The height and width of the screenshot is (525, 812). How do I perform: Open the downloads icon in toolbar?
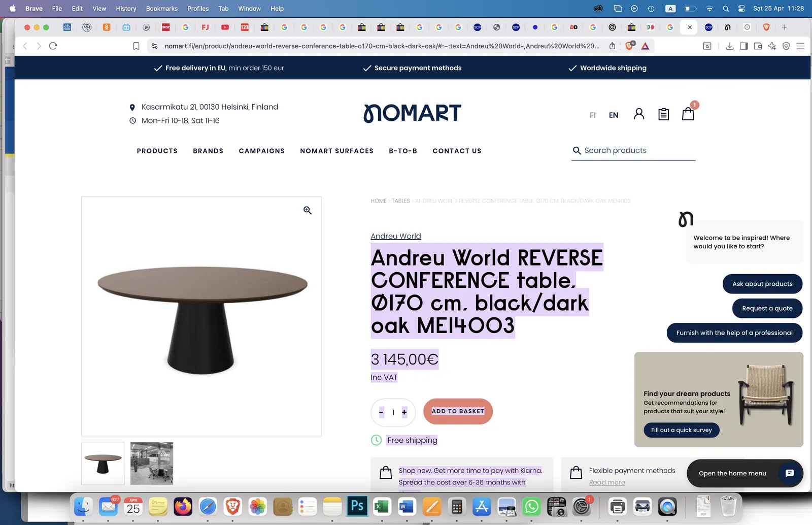[x=729, y=46]
